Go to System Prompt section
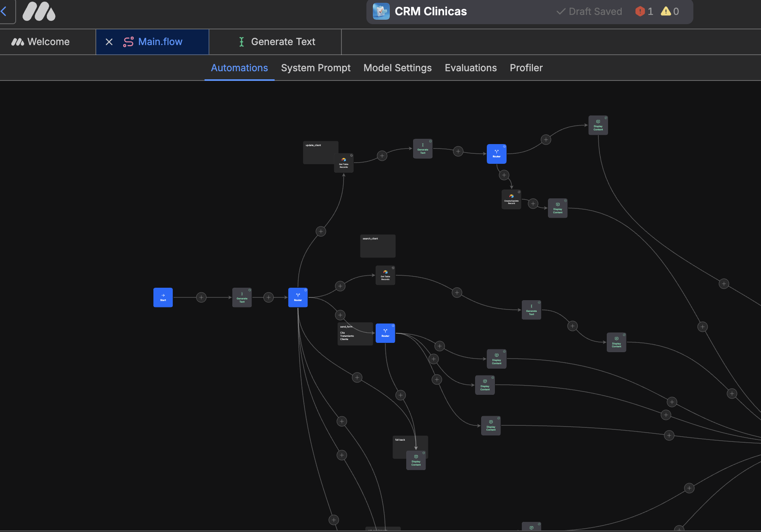 pos(316,68)
